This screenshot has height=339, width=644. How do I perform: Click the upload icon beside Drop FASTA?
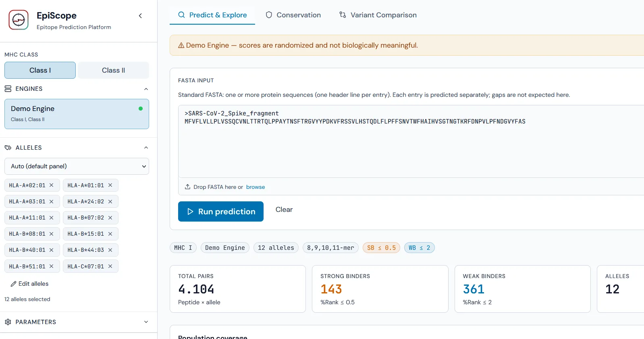point(187,187)
